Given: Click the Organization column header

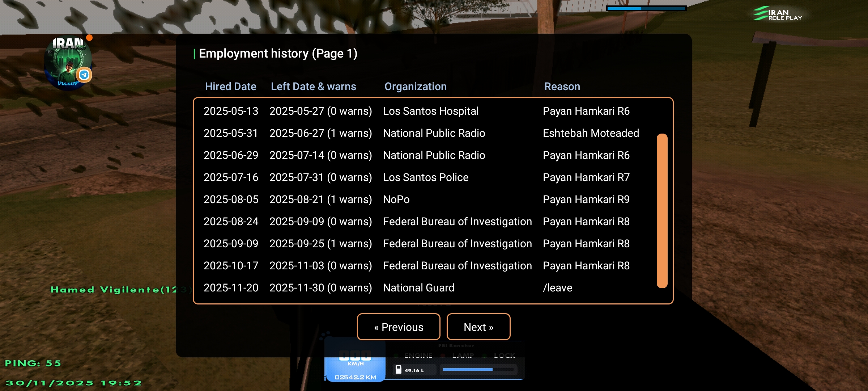Looking at the screenshot, I should [415, 87].
